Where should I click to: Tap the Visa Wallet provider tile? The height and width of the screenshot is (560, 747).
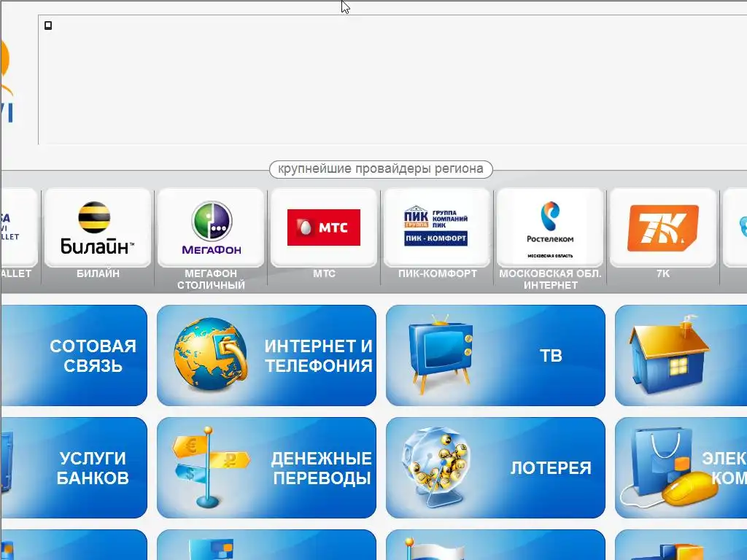[19, 227]
